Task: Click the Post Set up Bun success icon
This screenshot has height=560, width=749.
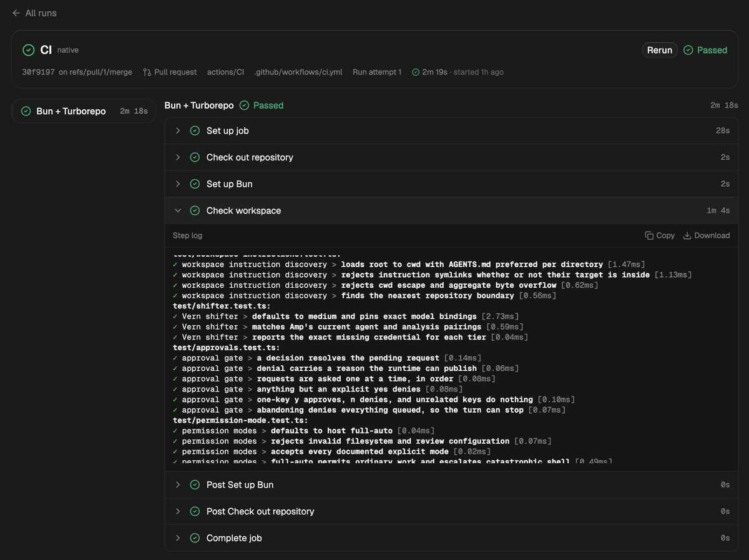Action: pos(195,484)
